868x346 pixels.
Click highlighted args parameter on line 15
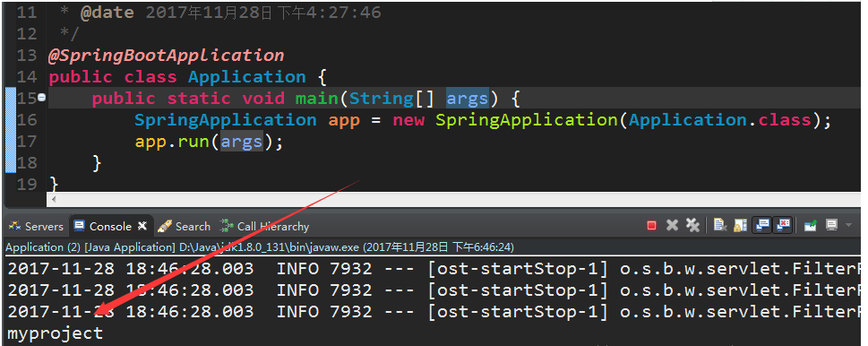click(x=468, y=99)
